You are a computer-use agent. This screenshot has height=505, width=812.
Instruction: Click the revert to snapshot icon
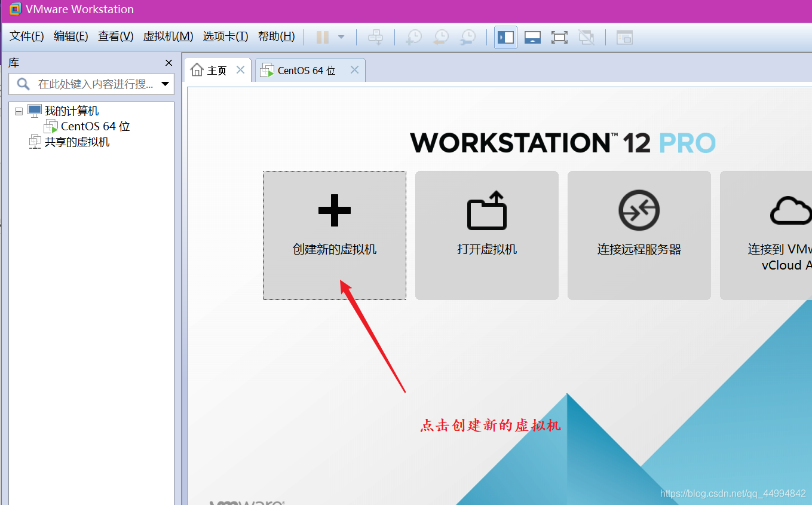pyautogui.click(x=440, y=38)
